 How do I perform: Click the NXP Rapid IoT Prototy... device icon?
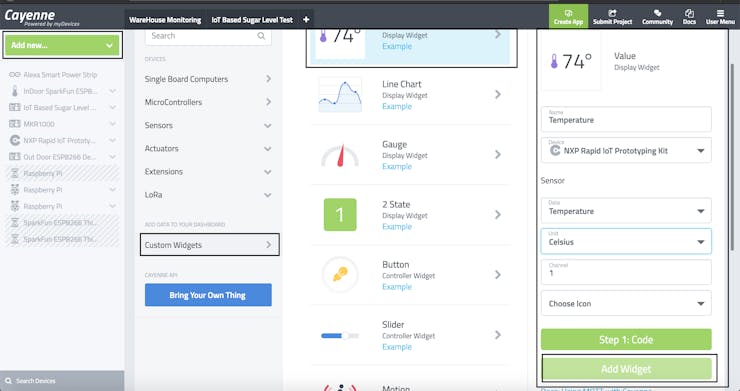15,140
